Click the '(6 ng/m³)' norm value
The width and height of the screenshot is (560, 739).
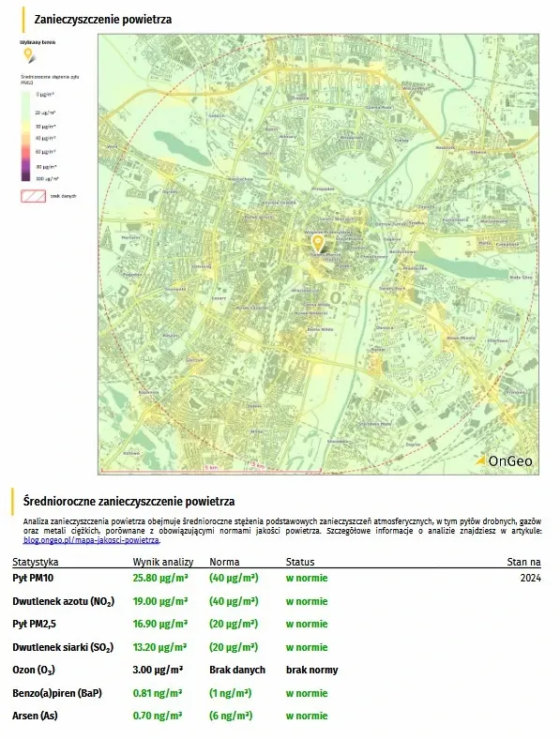pos(231,716)
